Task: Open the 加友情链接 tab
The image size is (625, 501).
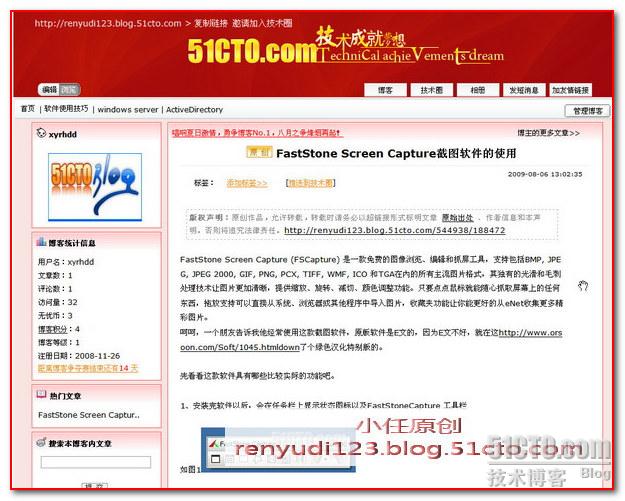Action: 570,90
